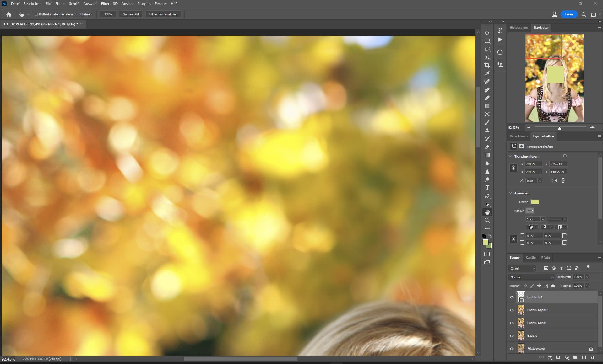Select the Rectangular Marquee tool
Image resolution: width=603 pixels, height=364 pixels.
[487, 41]
